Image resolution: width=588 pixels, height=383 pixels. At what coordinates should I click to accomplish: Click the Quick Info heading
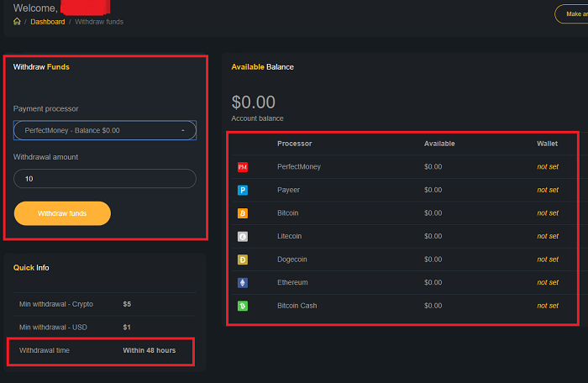[31, 268]
